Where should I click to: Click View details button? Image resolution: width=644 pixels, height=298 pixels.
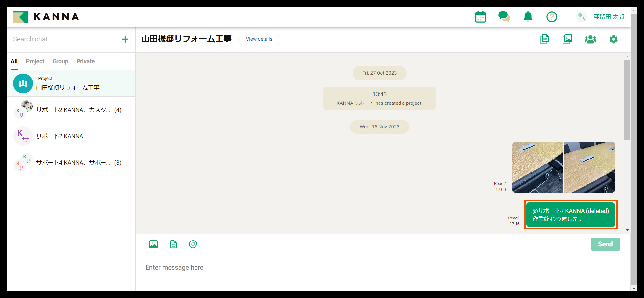tap(259, 39)
